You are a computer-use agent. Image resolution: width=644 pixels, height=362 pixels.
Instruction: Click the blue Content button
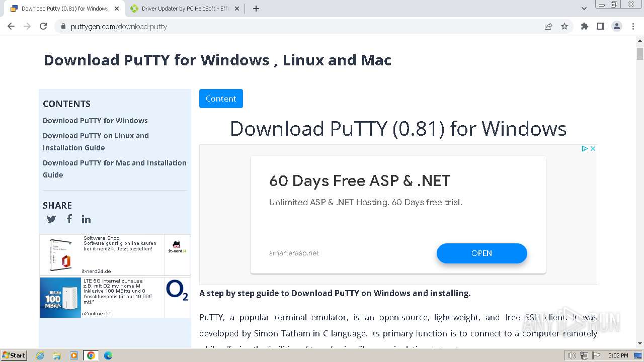click(x=221, y=99)
